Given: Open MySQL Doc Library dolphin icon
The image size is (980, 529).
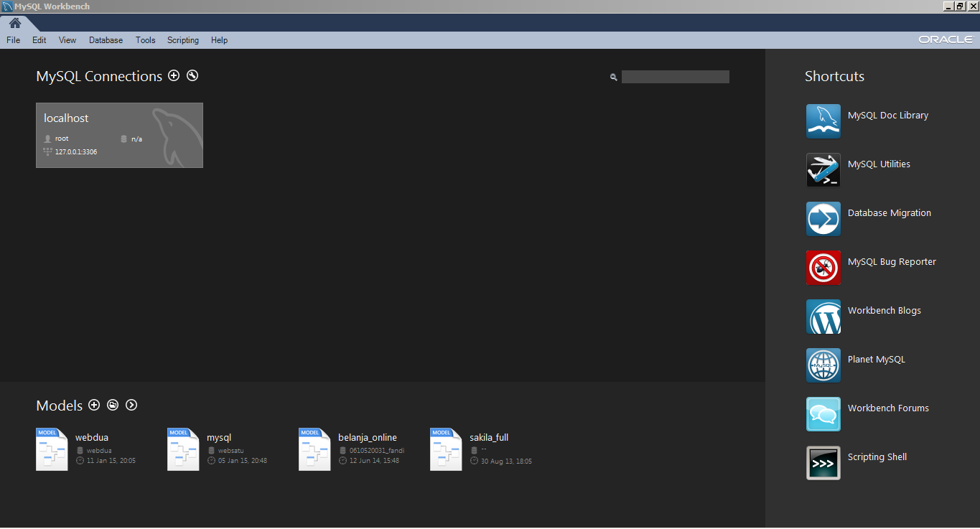Looking at the screenshot, I should [x=823, y=121].
